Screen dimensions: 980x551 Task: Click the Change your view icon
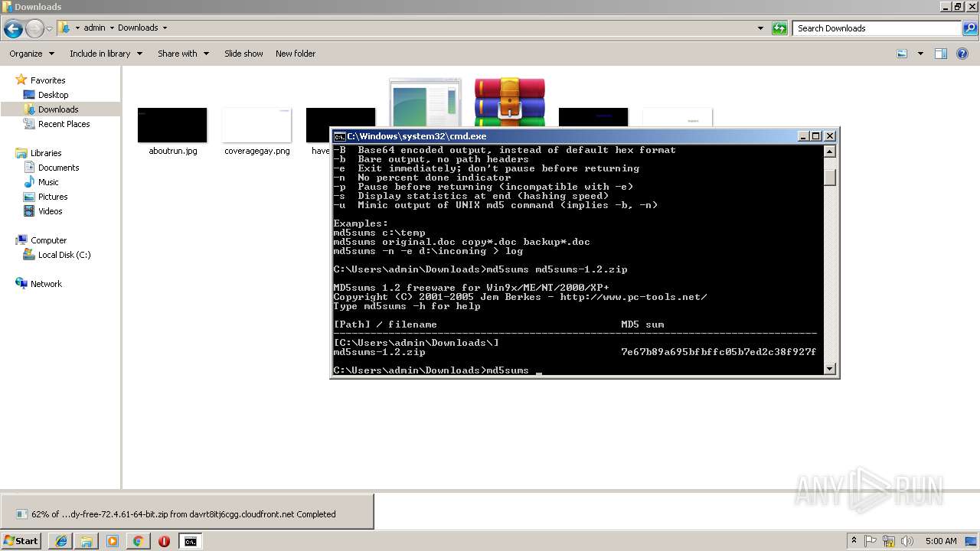click(902, 54)
